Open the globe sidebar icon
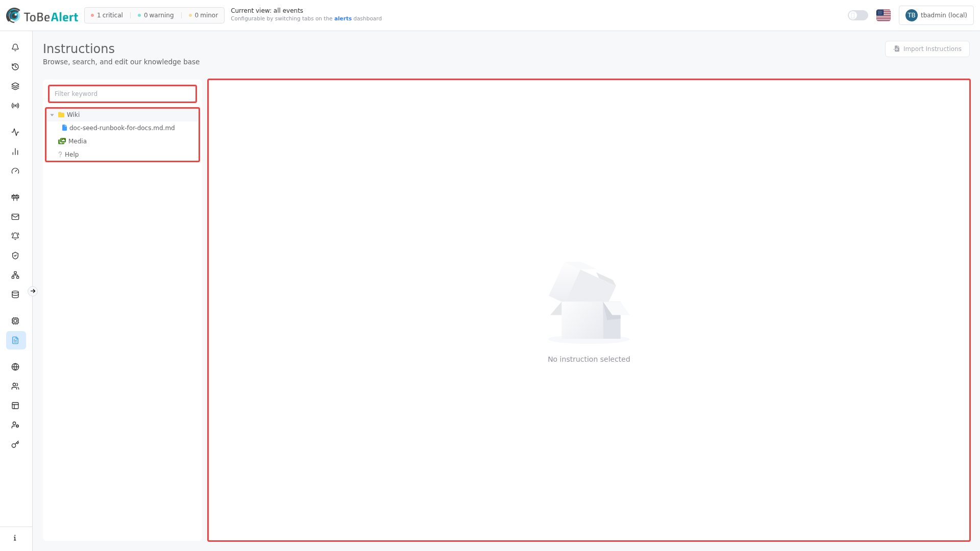Screen dimensions: 980x551 click(15, 367)
